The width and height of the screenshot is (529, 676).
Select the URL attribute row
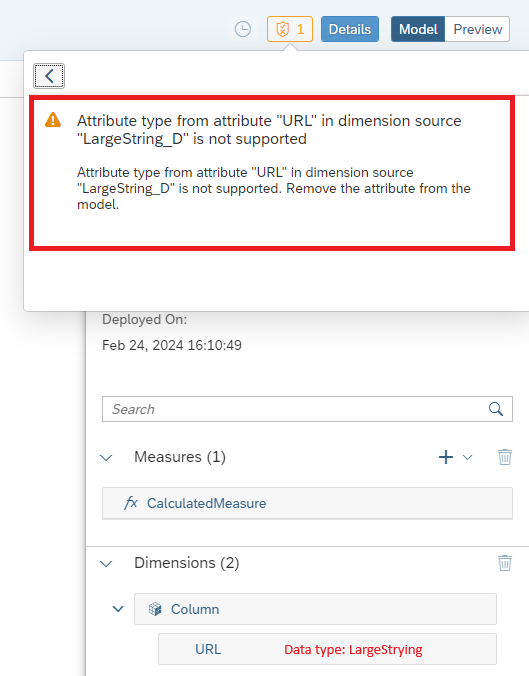(x=327, y=649)
